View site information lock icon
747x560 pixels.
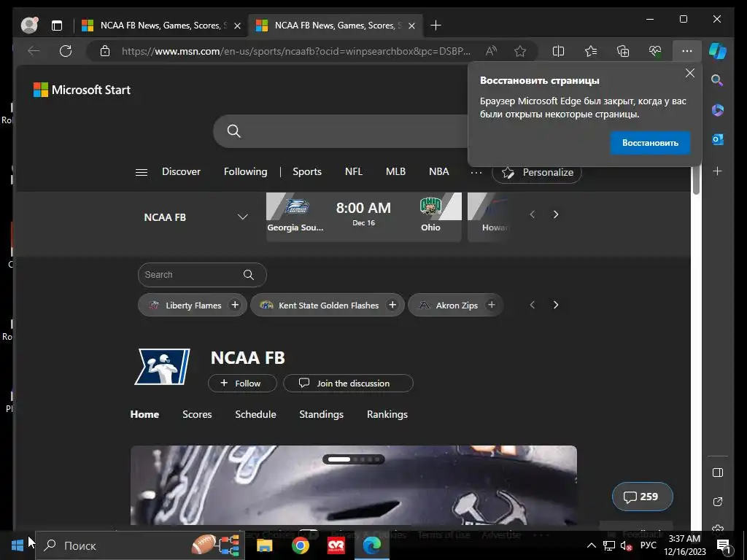[105, 51]
